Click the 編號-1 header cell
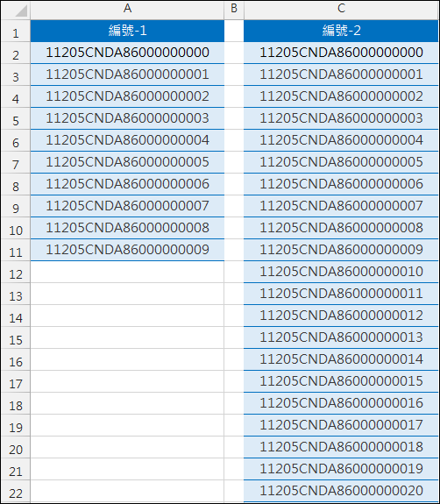Viewport: 440px width, 504px height. [x=127, y=31]
